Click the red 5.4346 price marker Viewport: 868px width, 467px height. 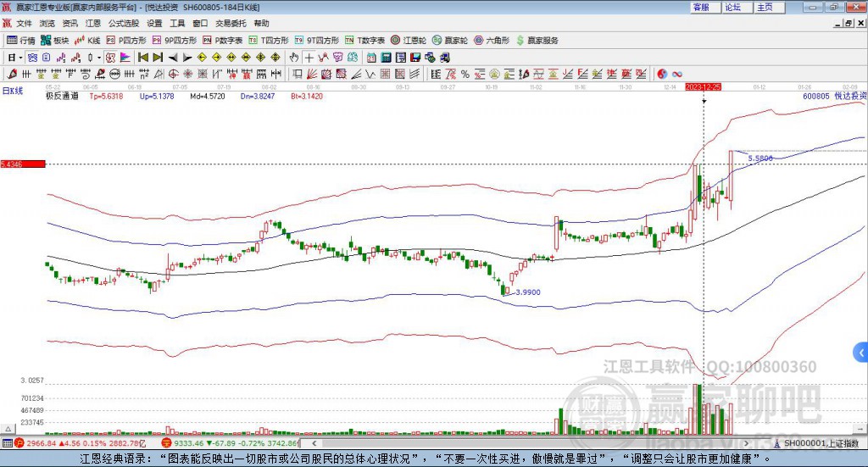coord(23,164)
